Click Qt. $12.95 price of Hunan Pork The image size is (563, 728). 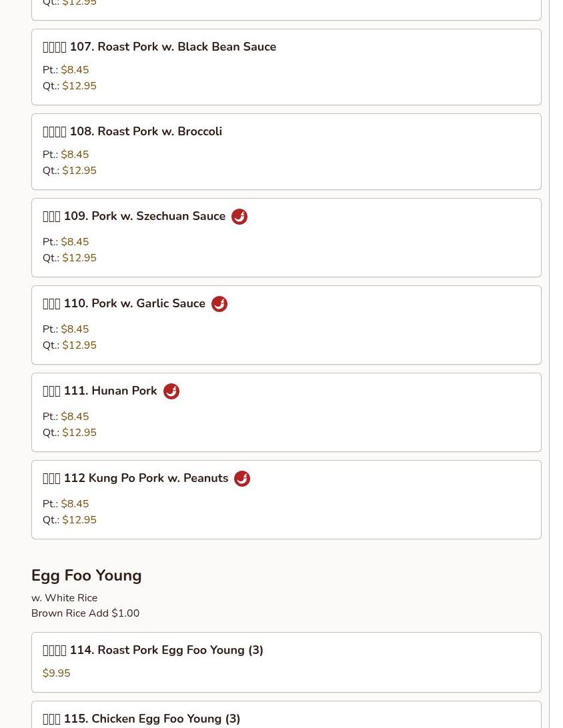point(69,432)
